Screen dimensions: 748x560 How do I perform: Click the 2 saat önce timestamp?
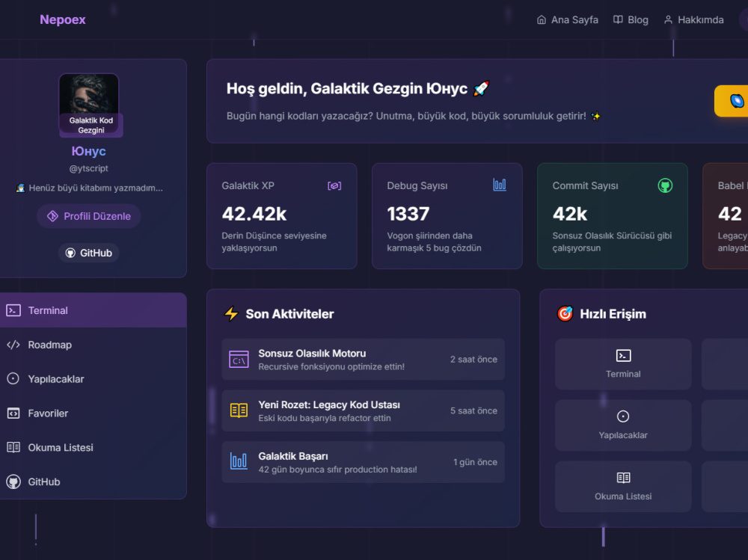(x=473, y=359)
